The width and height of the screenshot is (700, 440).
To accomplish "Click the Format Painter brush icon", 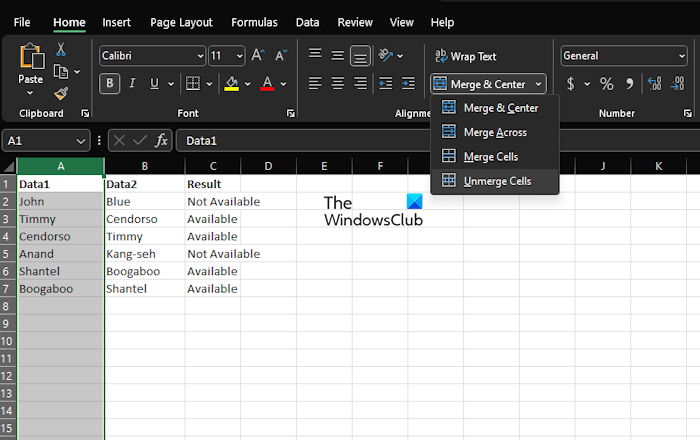I will coord(61,93).
